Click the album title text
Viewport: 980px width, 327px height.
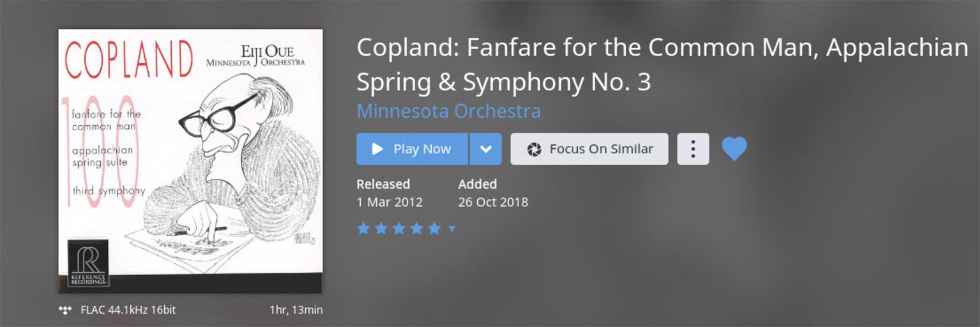pos(662,64)
